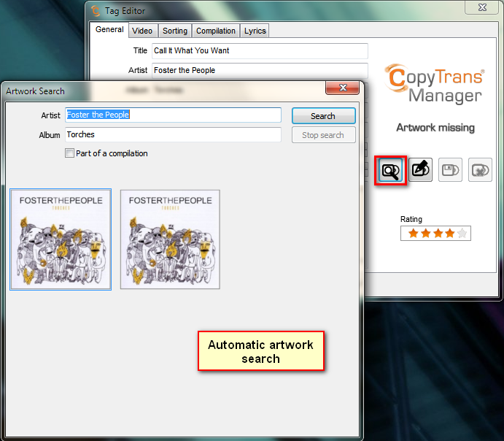Click the Stop search button

[x=323, y=135]
